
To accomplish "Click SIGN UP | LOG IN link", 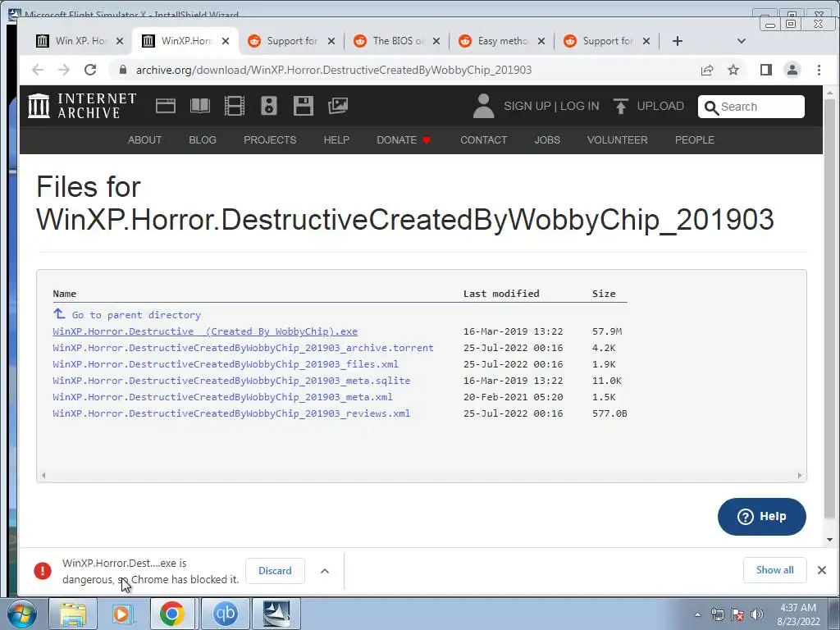I will coord(551,106).
